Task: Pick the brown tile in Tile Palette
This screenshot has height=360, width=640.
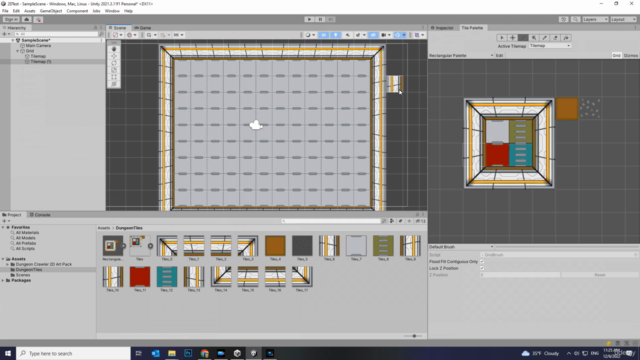Action: click(x=567, y=109)
